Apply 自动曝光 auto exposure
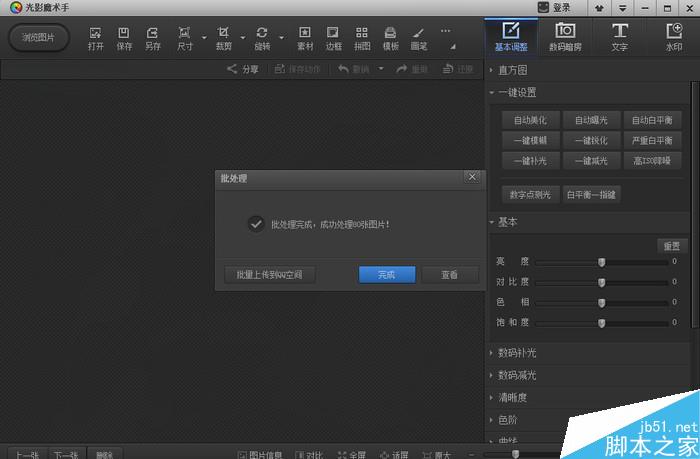This screenshot has width=700, height=459. pos(592,120)
